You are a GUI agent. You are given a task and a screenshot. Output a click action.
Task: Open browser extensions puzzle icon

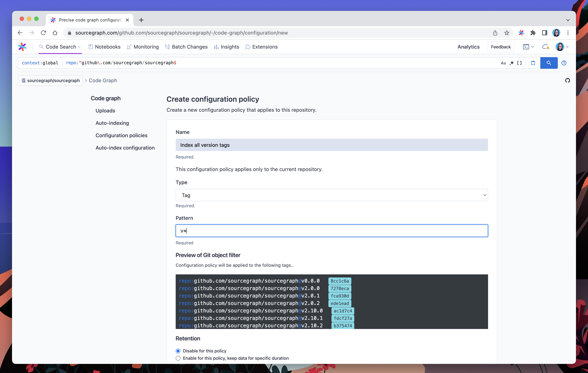click(x=533, y=33)
